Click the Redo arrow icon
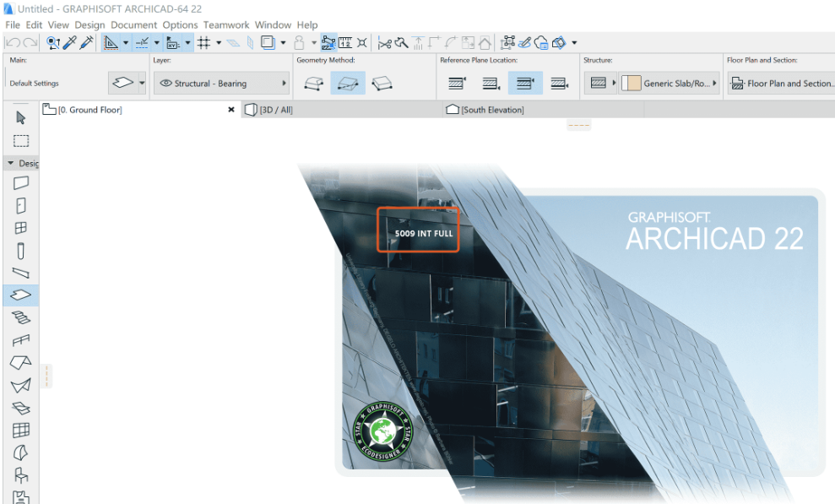 pos(30,42)
